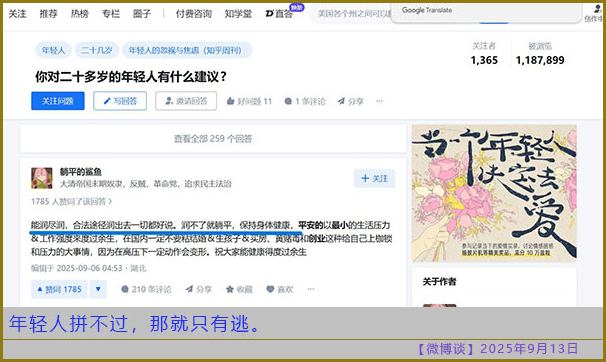Click author bio 大清帝国末期奴隶 text

(145, 184)
